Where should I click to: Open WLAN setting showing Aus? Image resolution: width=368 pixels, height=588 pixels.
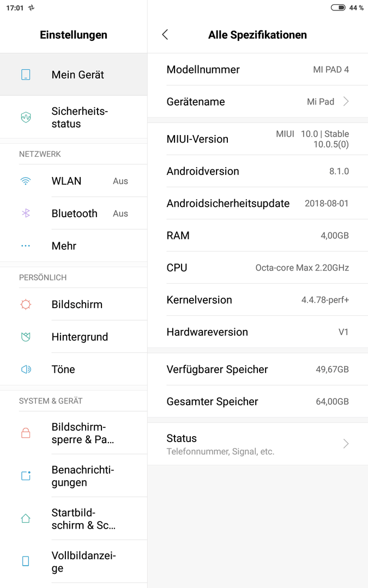tap(74, 181)
